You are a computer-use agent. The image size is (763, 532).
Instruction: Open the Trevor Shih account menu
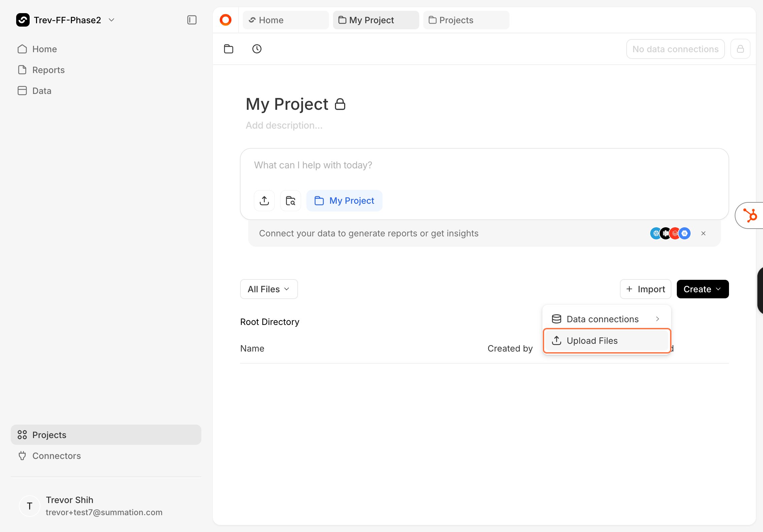(106, 506)
